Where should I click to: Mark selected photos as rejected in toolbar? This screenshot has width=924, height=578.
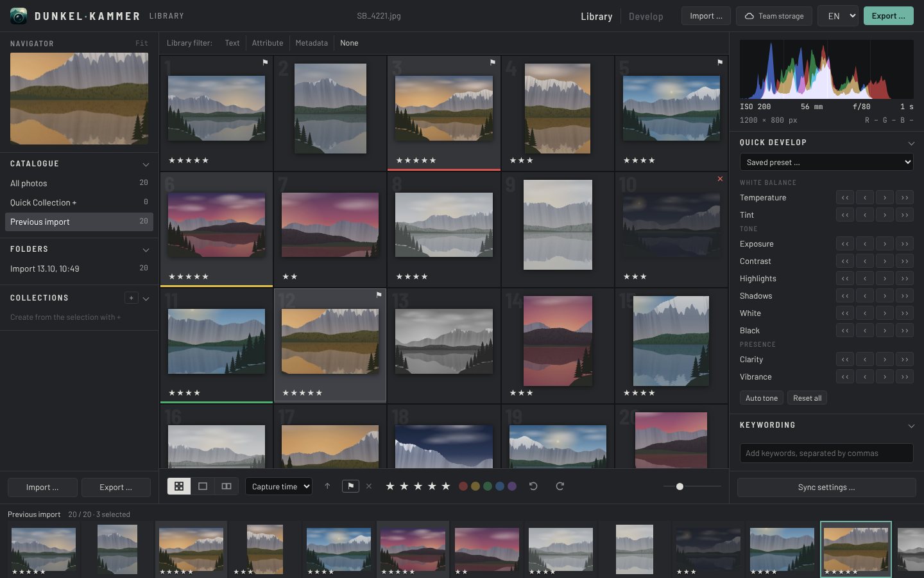tap(369, 486)
